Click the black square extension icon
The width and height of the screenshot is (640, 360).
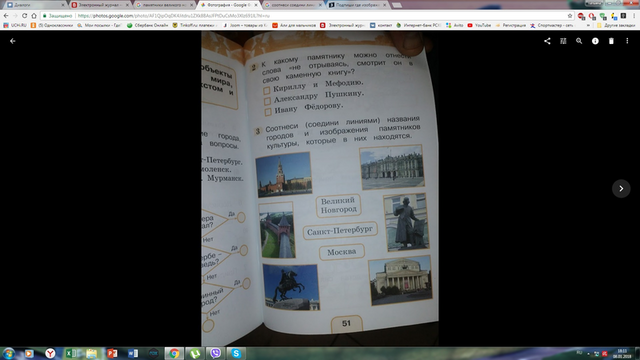click(623, 16)
